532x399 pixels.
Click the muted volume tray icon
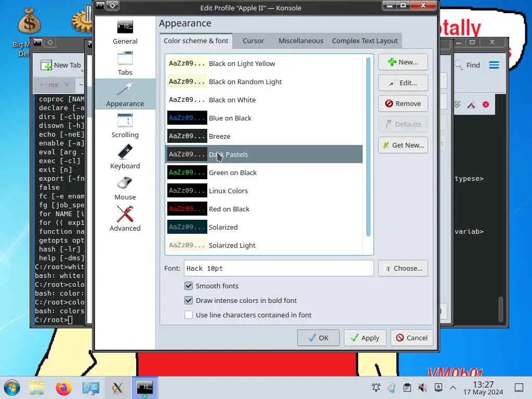[422, 388]
